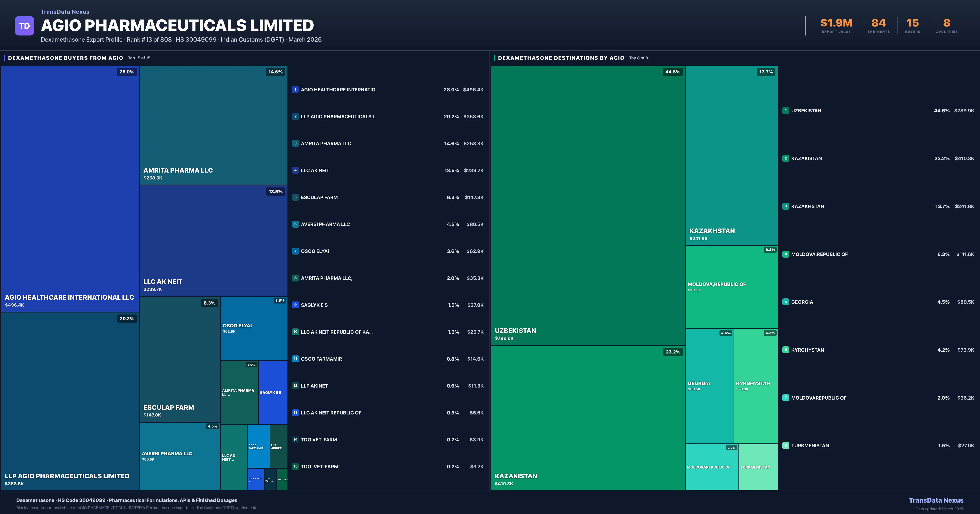This screenshot has width=980, height=514.
Task: Click the TransData Nexus footer brand link
Action: [x=936, y=500]
